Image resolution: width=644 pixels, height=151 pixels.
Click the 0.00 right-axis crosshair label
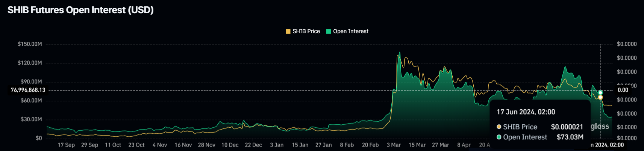(x=623, y=90)
